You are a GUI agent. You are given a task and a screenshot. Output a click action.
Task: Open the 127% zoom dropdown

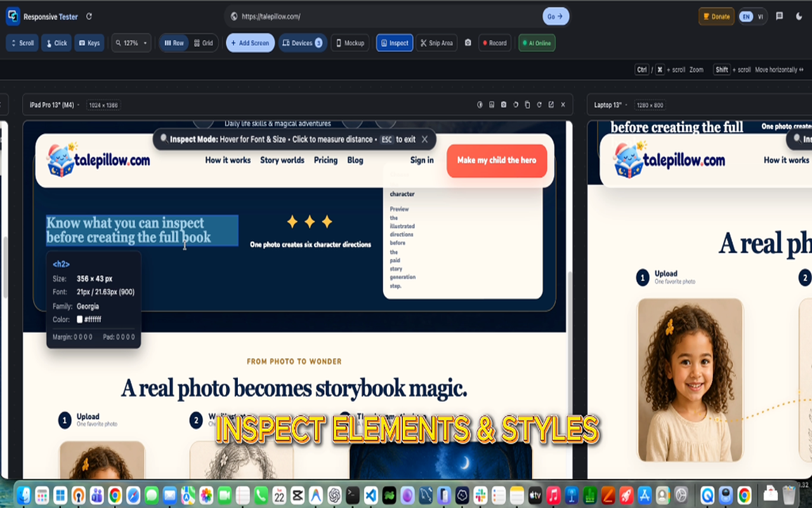click(x=131, y=43)
